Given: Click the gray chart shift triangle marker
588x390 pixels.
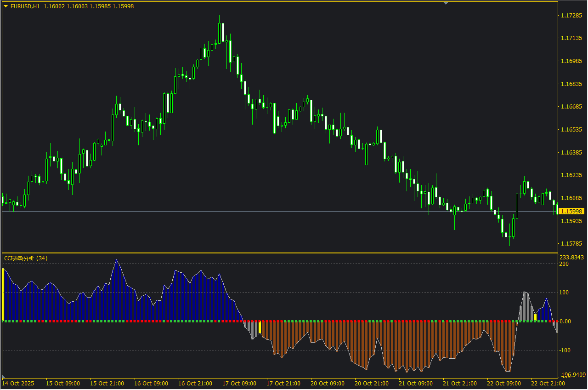Looking at the screenshot, I should point(445,3).
